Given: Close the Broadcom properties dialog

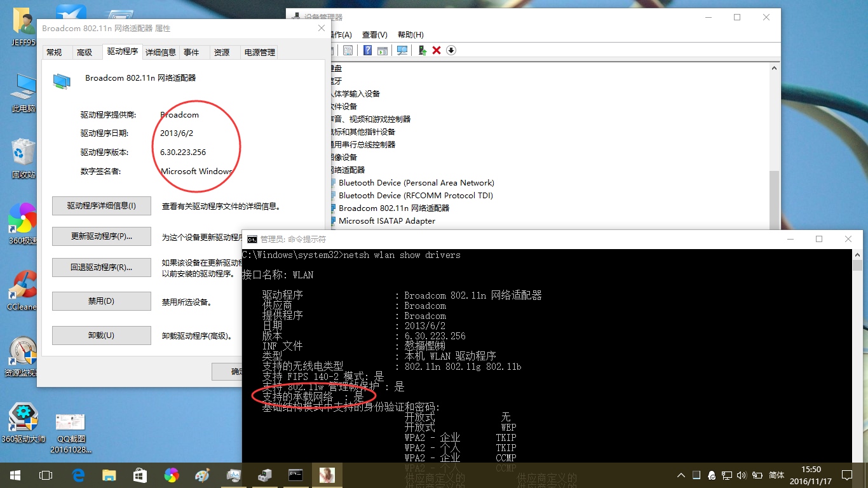Looking at the screenshot, I should [x=322, y=28].
